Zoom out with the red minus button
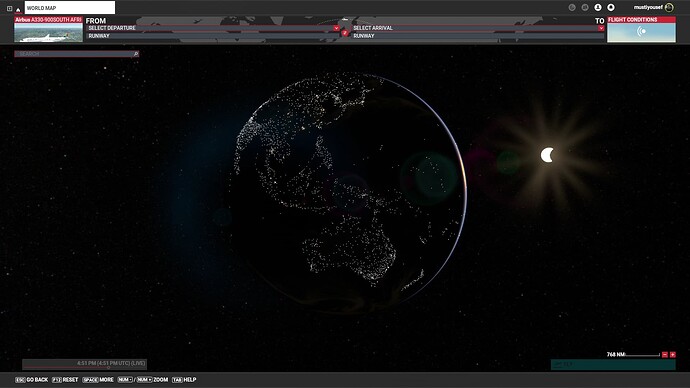Viewport: 690px width, 388px height. point(665,355)
